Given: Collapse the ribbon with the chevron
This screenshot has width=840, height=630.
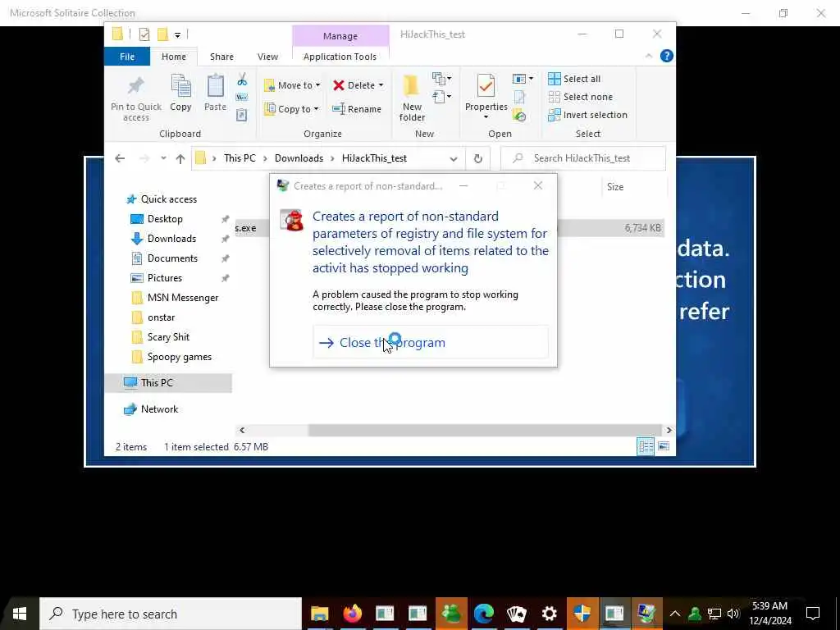Looking at the screenshot, I should [x=649, y=57].
